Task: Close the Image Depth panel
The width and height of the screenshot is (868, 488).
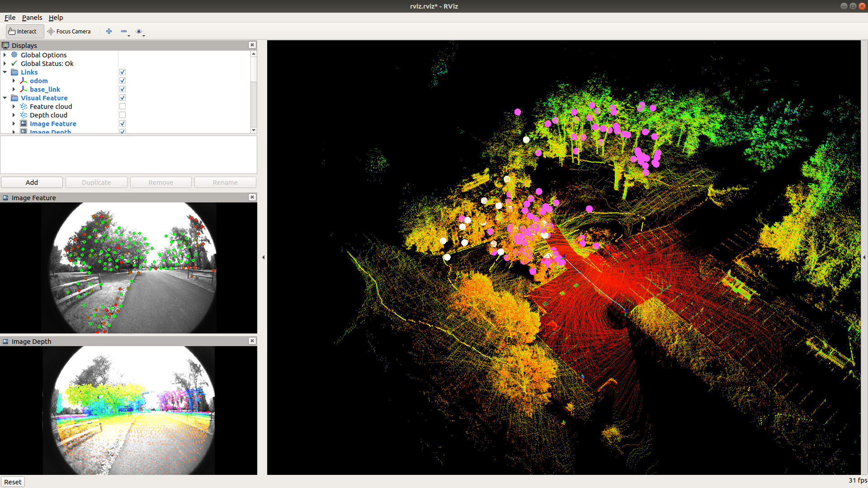Action: pyautogui.click(x=252, y=341)
